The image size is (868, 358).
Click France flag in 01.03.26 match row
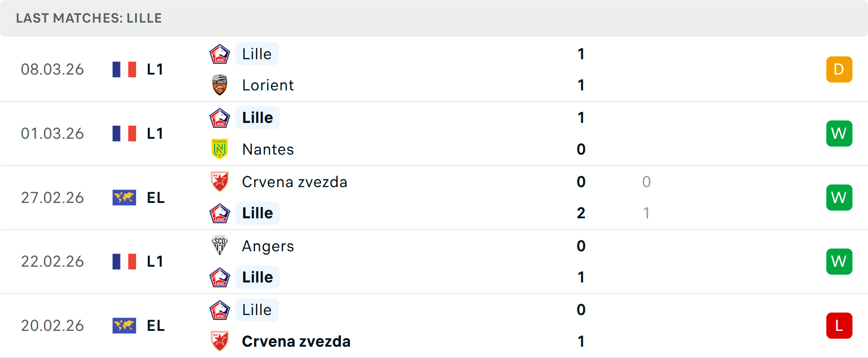pos(124,133)
